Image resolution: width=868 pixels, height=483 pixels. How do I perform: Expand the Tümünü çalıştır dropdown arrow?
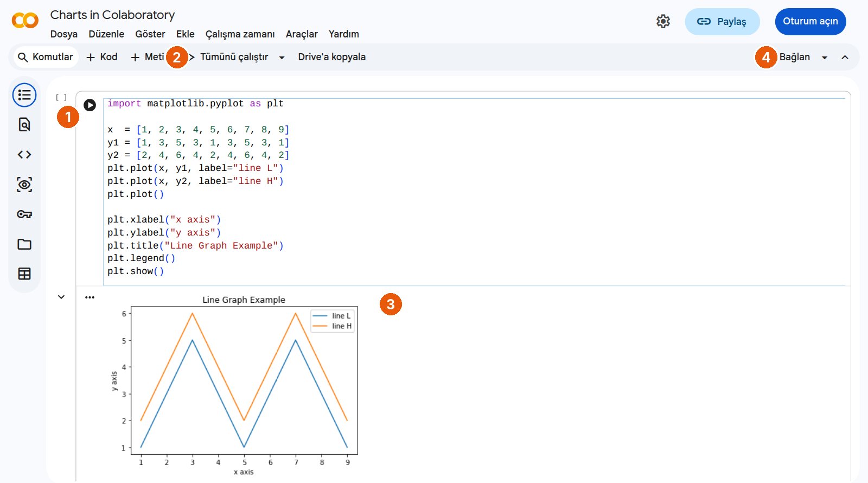point(282,57)
